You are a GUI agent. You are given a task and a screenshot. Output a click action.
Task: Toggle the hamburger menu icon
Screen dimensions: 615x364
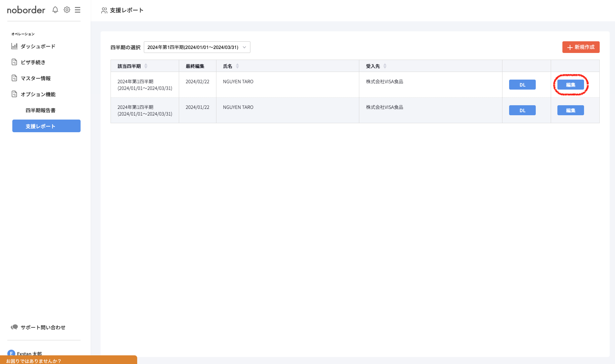(x=78, y=10)
